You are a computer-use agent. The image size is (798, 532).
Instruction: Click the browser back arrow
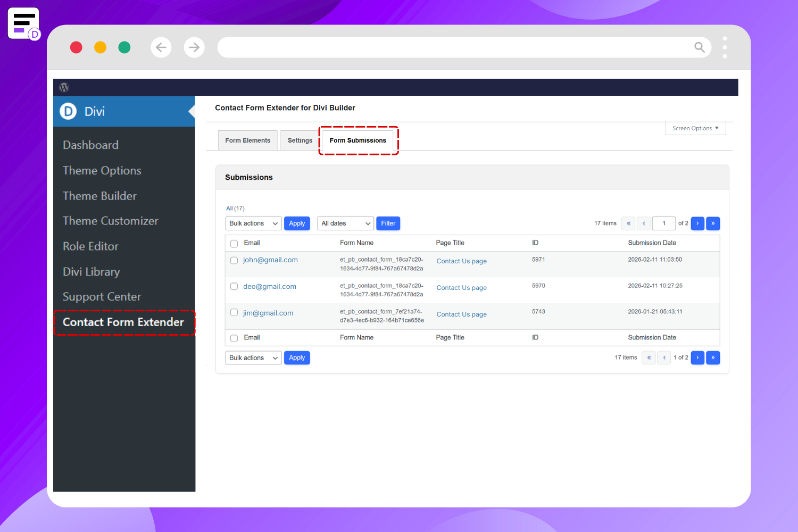161,47
